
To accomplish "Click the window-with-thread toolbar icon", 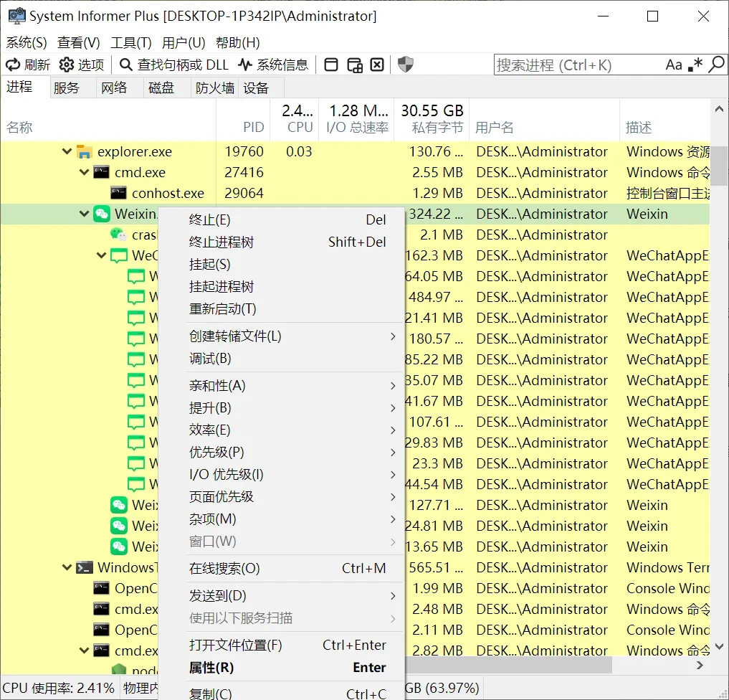I will (355, 65).
